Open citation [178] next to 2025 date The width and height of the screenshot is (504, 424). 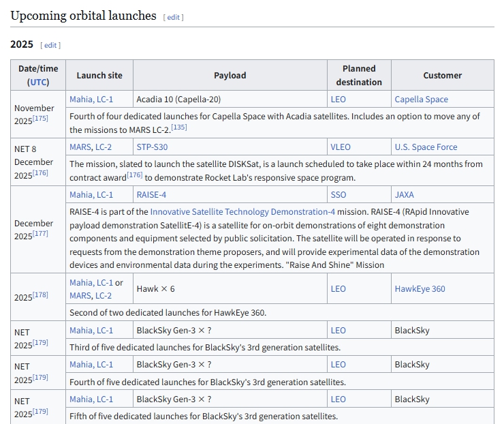40,294
